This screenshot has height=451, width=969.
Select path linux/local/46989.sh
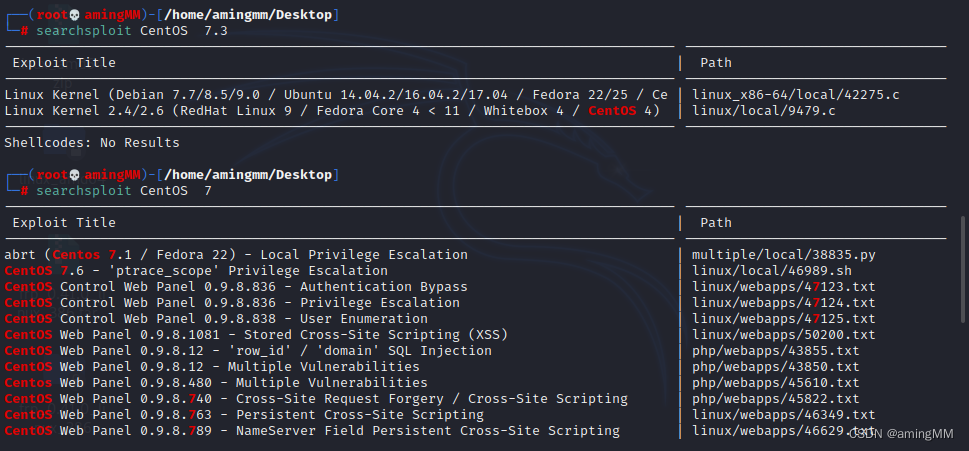point(771,271)
